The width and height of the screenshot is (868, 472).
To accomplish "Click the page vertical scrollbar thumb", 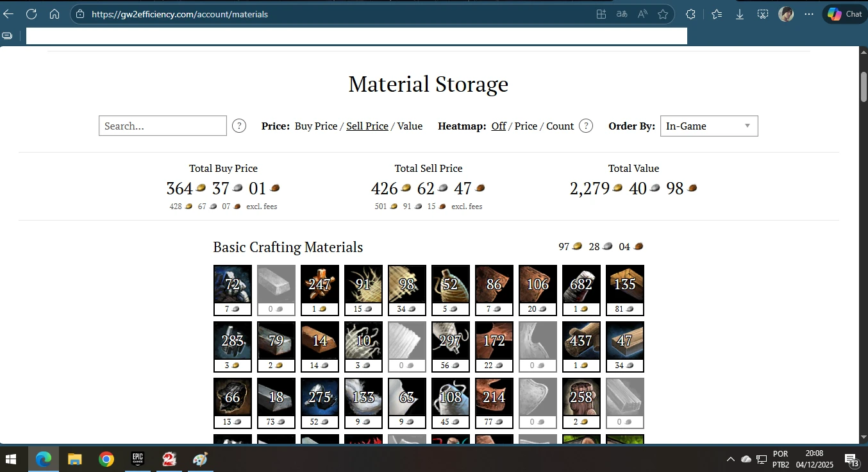I will (x=863, y=87).
